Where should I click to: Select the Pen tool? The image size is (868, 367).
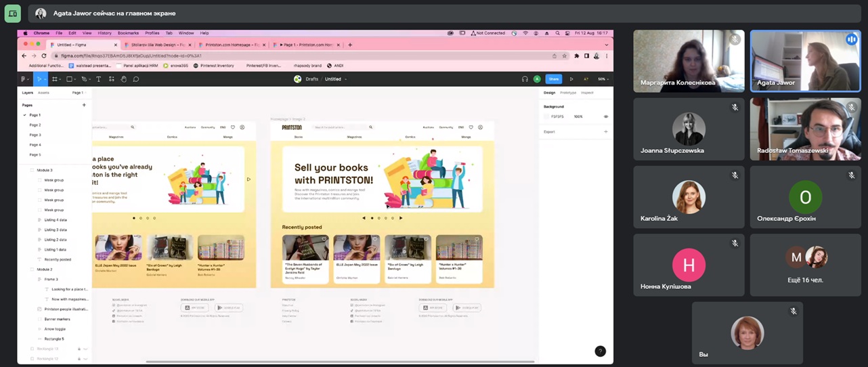click(84, 79)
